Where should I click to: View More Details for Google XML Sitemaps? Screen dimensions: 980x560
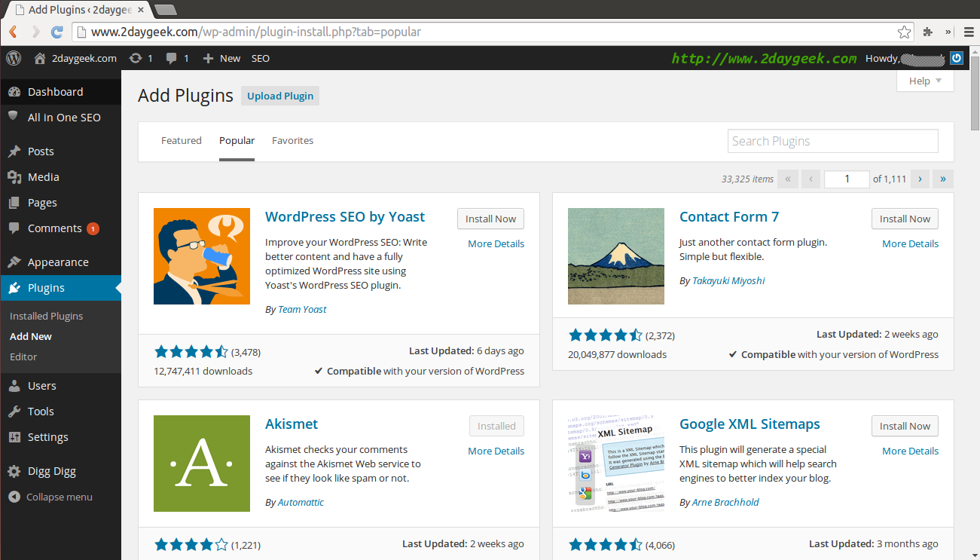910,451
